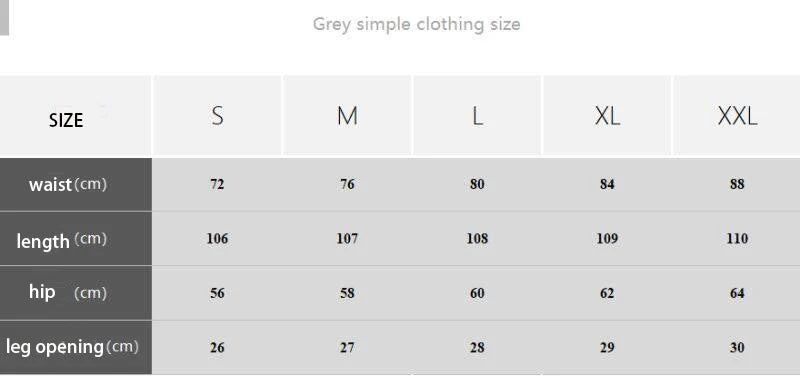
Task: Click length value 107 for size M
Action: coord(347,239)
